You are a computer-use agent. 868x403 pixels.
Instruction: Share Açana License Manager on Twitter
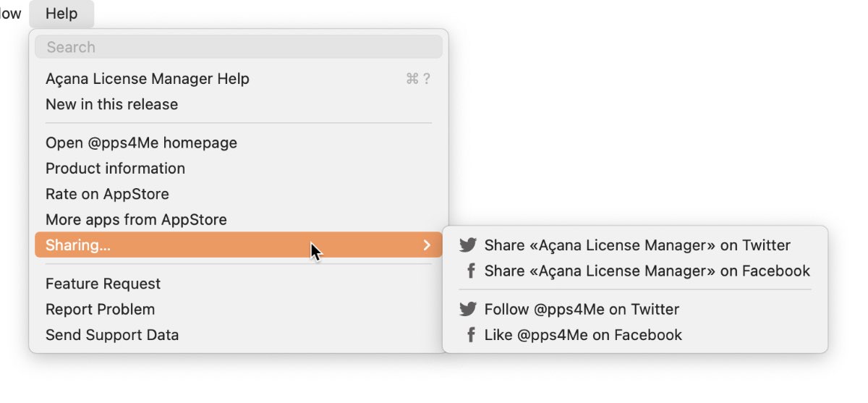pos(635,245)
